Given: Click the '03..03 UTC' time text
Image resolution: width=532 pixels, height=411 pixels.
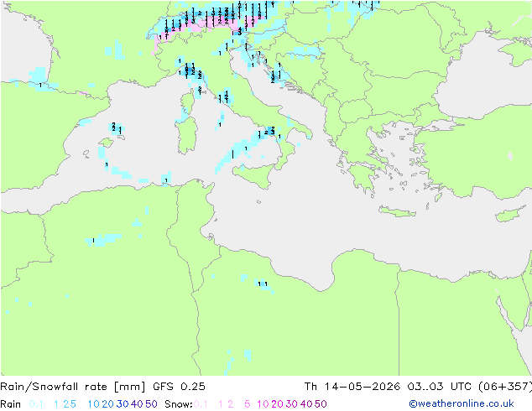Looking at the screenshot, I should tap(439, 387).
